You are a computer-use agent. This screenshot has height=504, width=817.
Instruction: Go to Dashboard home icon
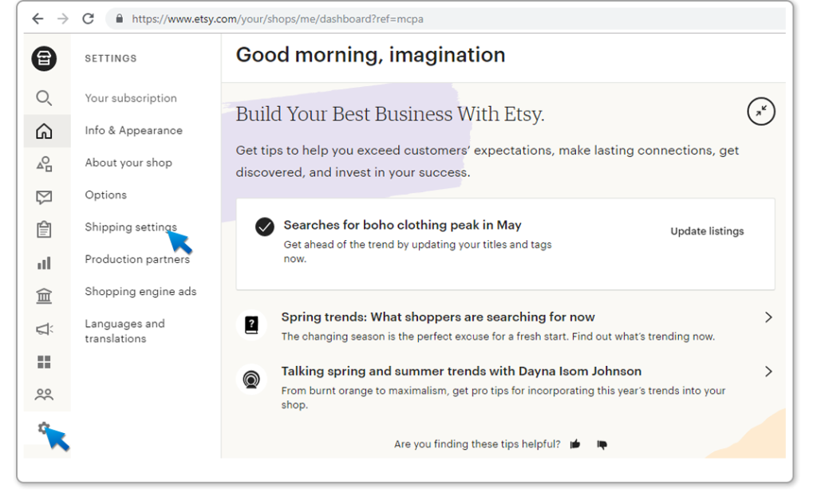pos(44,132)
